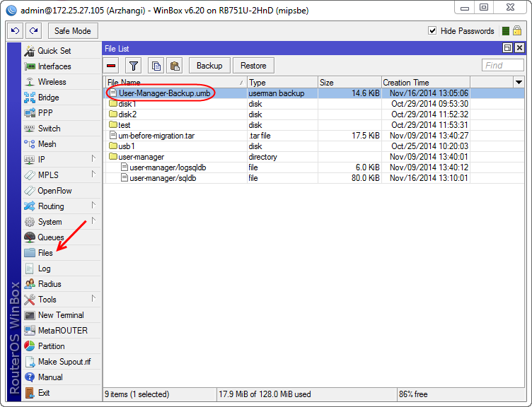This screenshot has height=407, width=532.
Task: Sort by File Name column header
Action: pos(175,83)
